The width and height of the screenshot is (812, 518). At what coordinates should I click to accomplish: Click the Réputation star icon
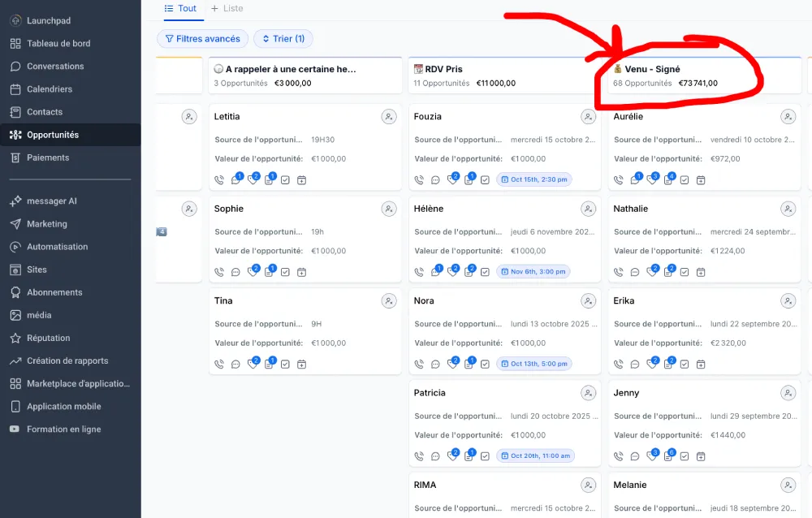15,338
